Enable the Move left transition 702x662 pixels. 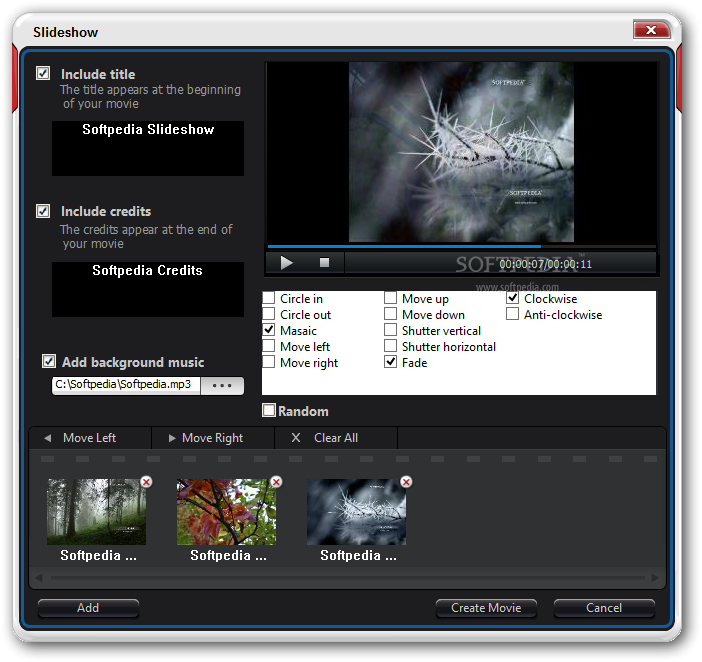point(269,346)
